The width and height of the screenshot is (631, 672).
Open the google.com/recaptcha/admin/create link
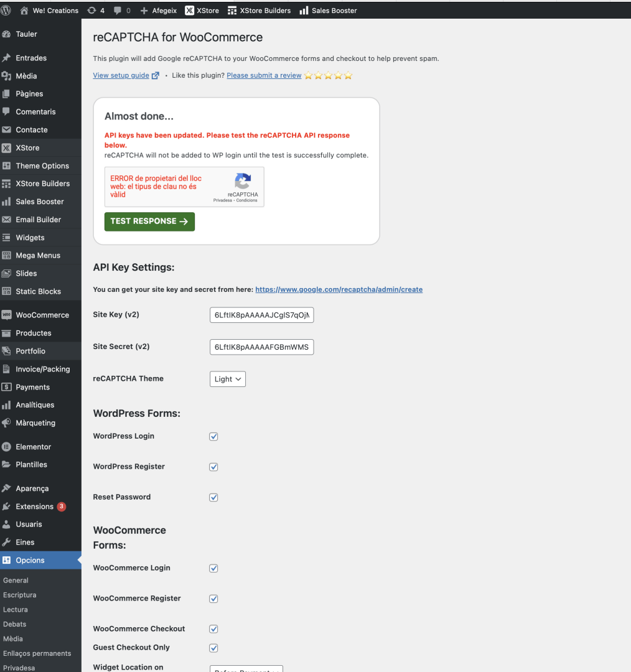coord(339,289)
